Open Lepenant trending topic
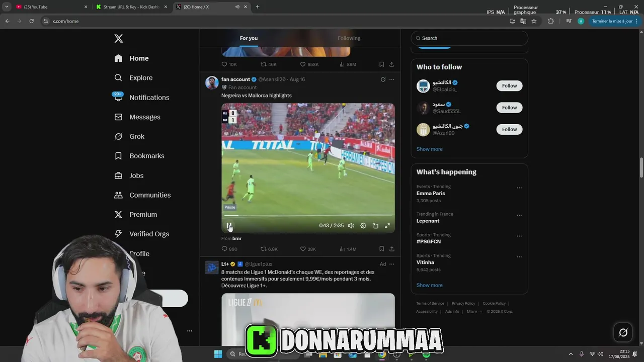 point(428,221)
